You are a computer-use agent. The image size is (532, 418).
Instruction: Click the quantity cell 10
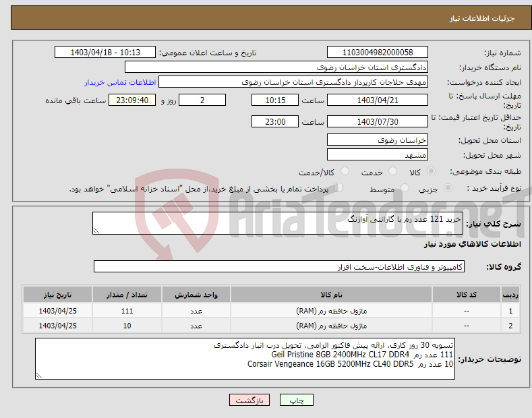click(127, 326)
